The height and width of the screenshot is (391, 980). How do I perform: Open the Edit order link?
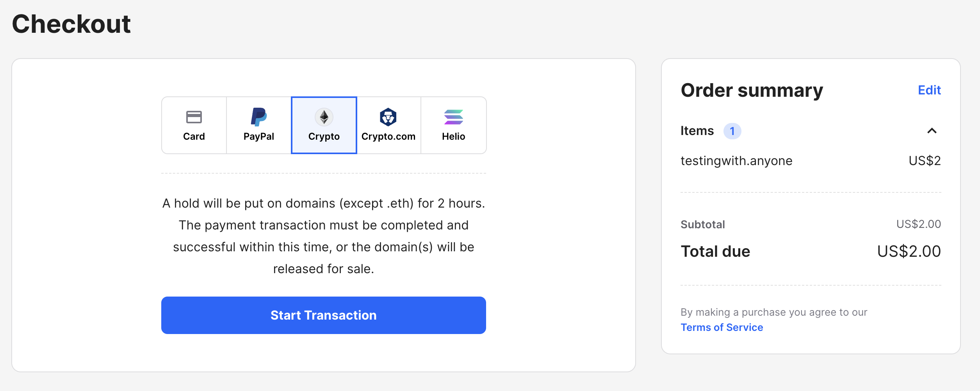[929, 90]
